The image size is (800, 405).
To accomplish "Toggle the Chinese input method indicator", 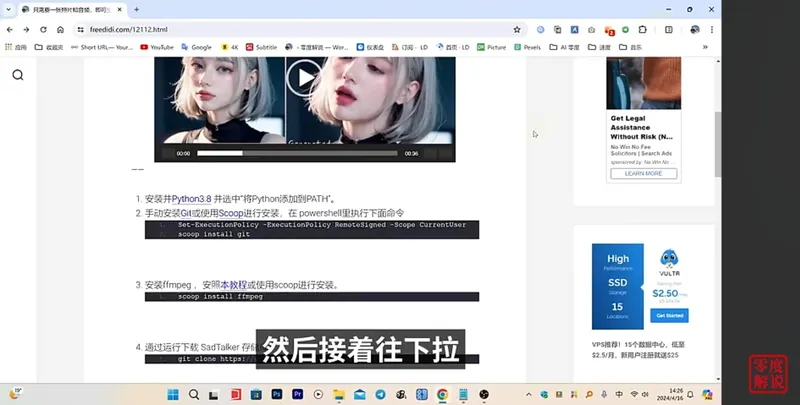I will (619, 394).
